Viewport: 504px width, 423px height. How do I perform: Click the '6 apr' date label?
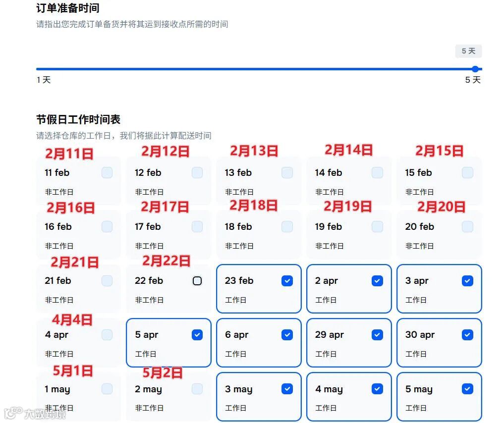coord(236,335)
